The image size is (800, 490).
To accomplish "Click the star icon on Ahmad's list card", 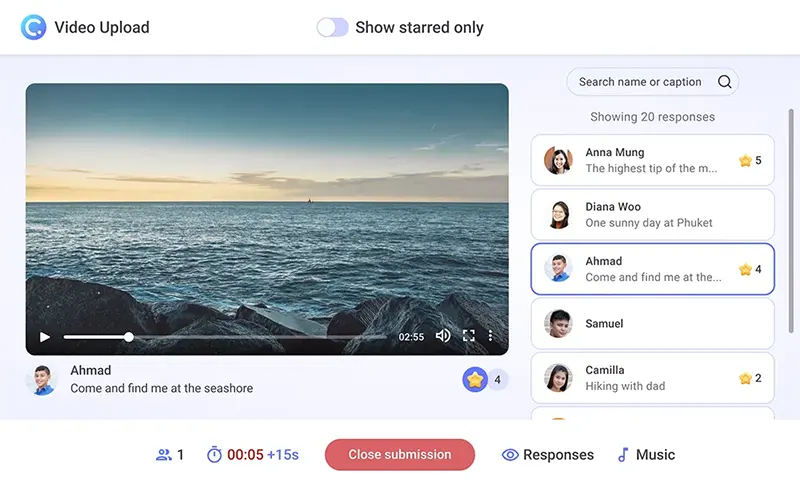I will pos(745,269).
